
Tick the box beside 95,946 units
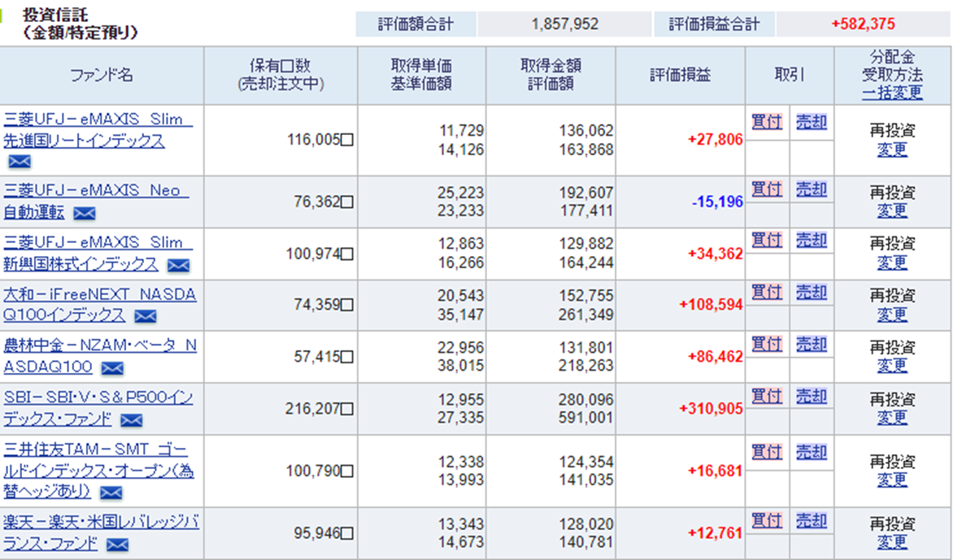click(x=346, y=533)
